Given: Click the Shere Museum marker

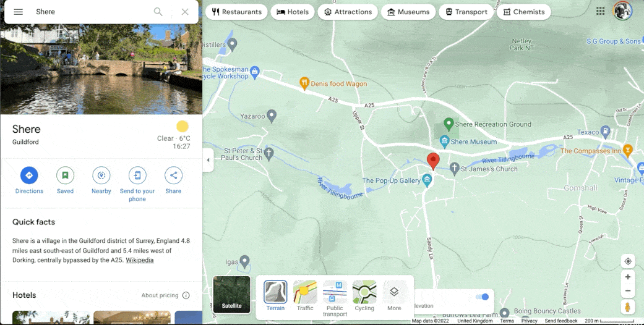Looking at the screenshot, I should (x=444, y=142).
